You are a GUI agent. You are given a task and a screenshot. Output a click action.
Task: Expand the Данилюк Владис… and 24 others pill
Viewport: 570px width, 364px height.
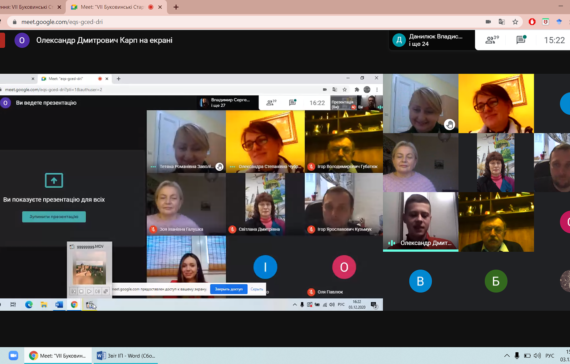431,40
